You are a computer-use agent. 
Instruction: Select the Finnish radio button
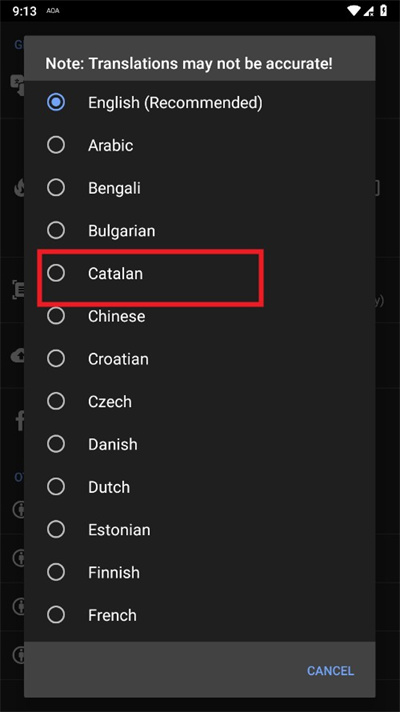(x=56, y=572)
